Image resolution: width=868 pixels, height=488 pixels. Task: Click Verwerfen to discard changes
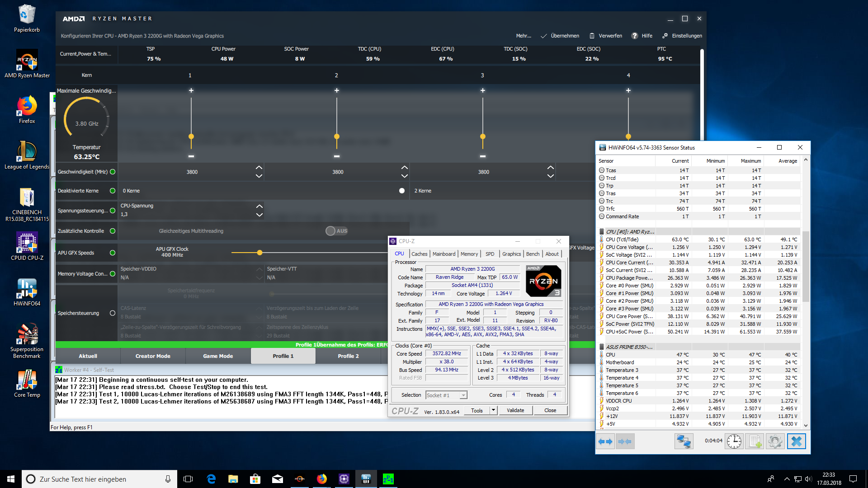(x=606, y=36)
